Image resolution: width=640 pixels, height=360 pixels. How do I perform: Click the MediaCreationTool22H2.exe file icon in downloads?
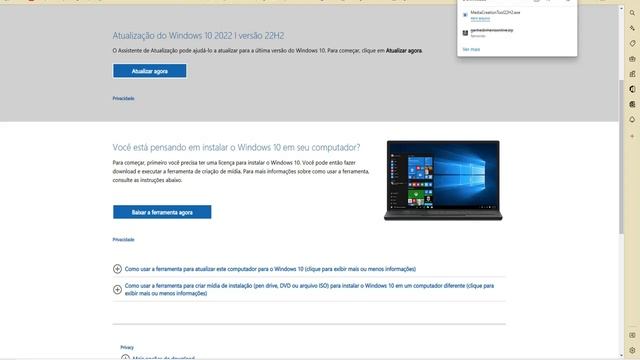(x=465, y=15)
